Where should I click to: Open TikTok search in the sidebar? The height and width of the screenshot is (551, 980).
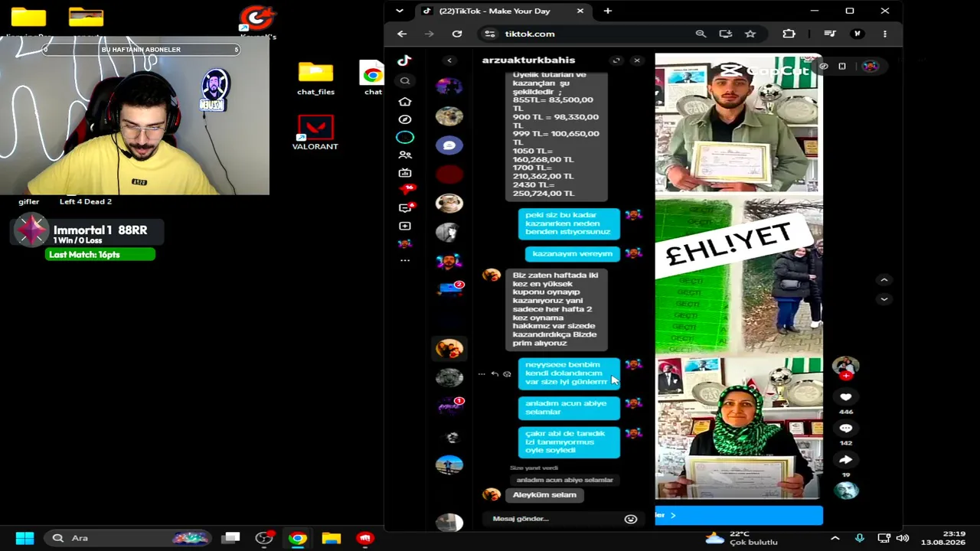point(405,80)
